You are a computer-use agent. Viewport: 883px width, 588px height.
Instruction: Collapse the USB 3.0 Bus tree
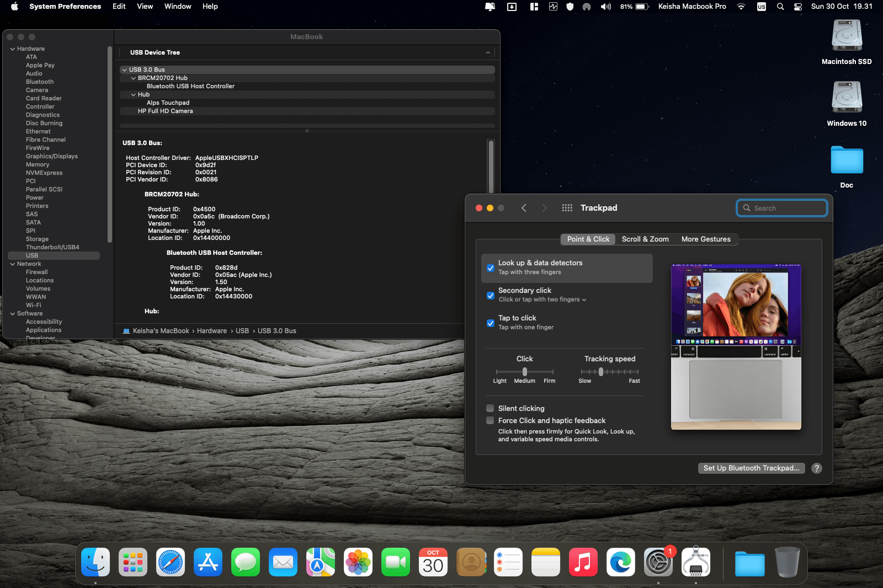tap(125, 70)
